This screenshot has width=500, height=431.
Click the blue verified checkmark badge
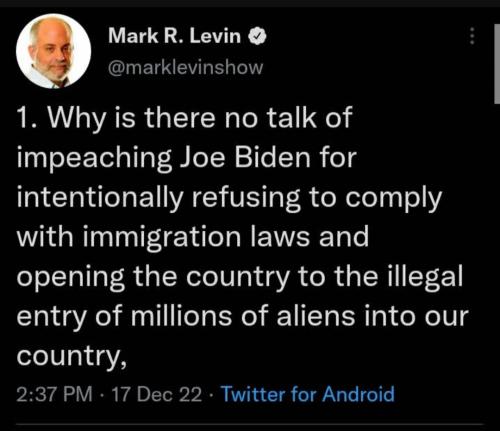click(257, 36)
